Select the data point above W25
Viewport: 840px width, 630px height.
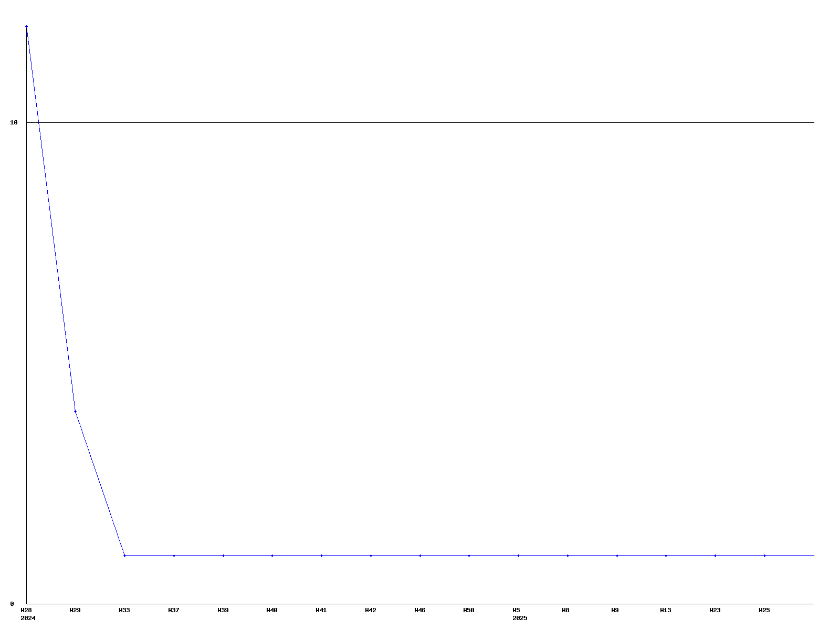764,555
